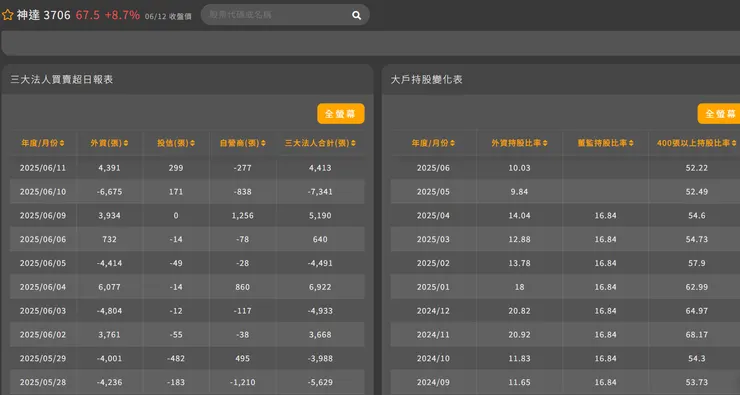Screen dimensions: 740x395
Task: Click the 董監持股比率 16.84 in 2025/04 row
Action: click(605, 216)
